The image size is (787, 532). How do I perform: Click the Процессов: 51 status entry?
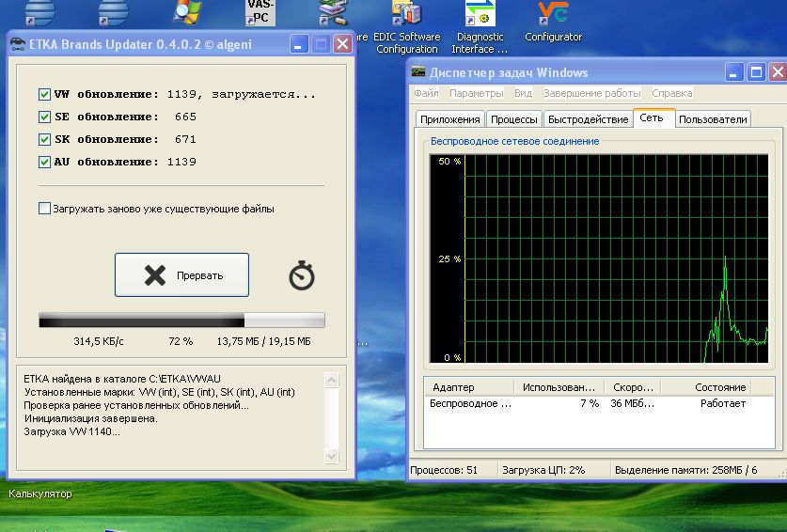[444, 470]
